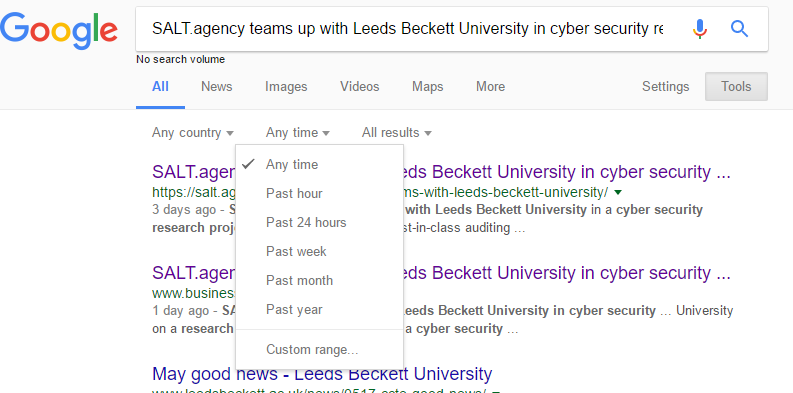
Task: Click the magnifying glass search icon
Action: pyautogui.click(x=739, y=29)
